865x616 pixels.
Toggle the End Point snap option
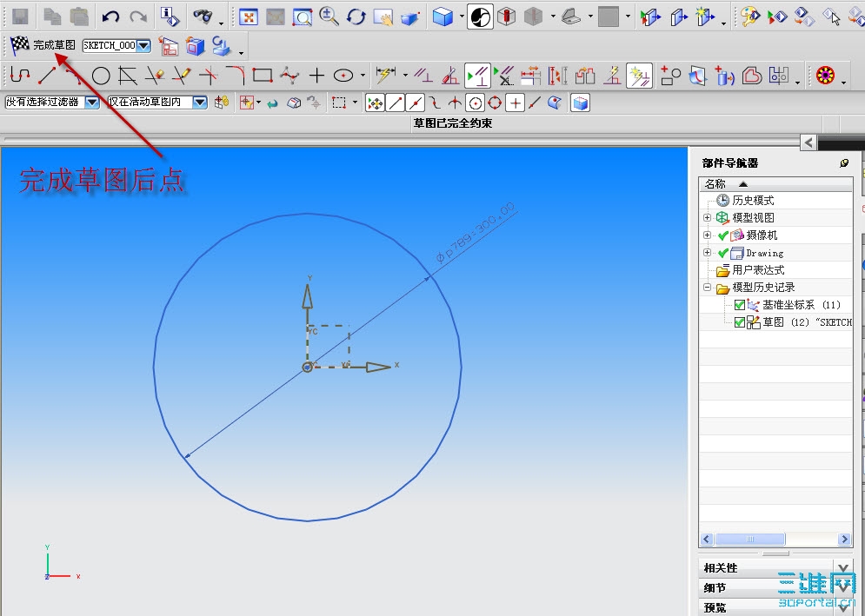[396, 103]
